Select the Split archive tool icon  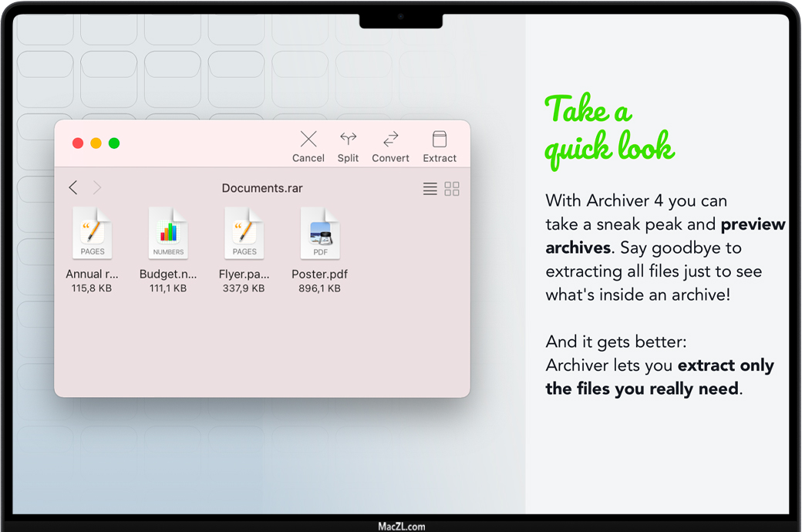(x=348, y=140)
